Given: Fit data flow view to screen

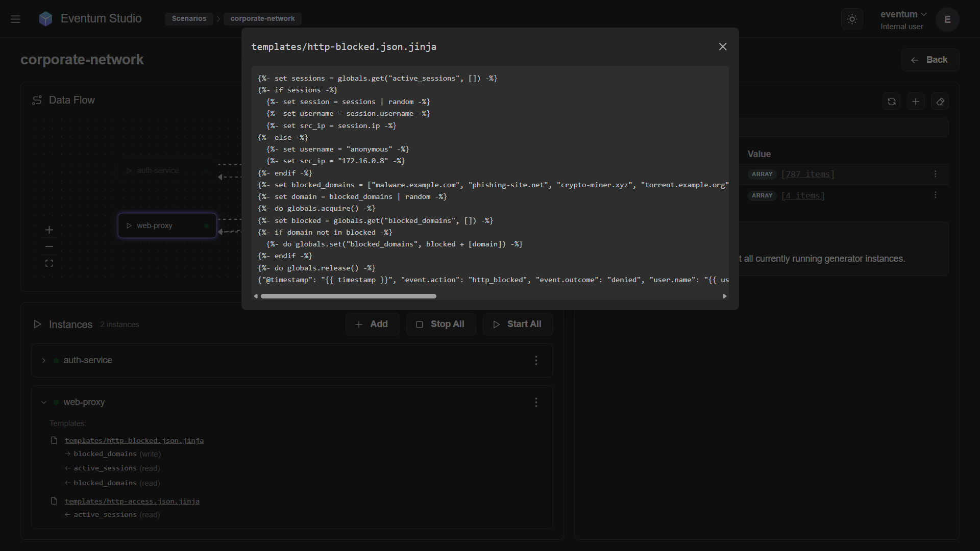Looking at the screenshot, I should click(49, 263).
